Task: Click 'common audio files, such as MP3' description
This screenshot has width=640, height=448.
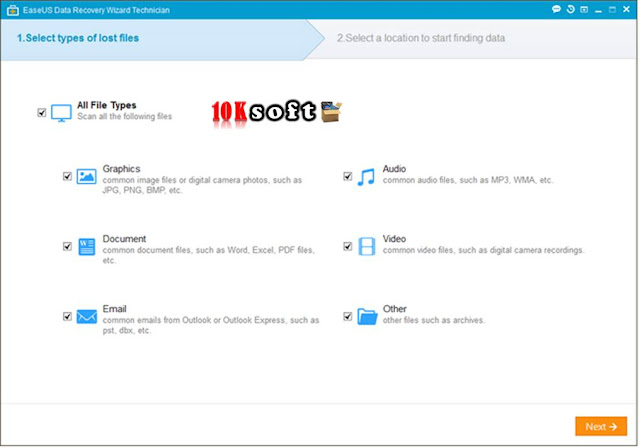Action: pos(468,180)
